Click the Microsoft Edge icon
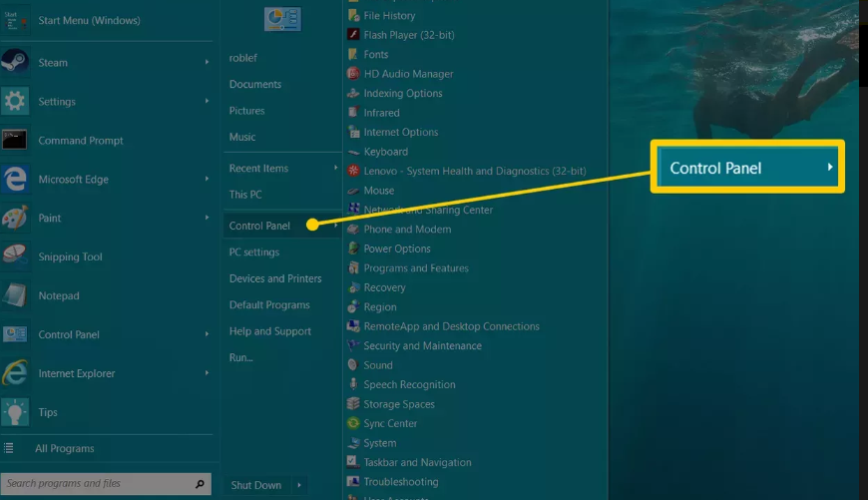Image resolution: width=868 pixels, height=500 pixels. click(x=15, y=179)
